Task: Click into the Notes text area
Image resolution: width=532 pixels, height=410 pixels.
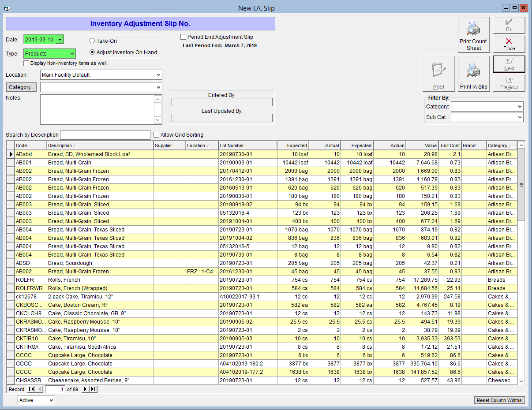Action: click(x=97, y=110)
